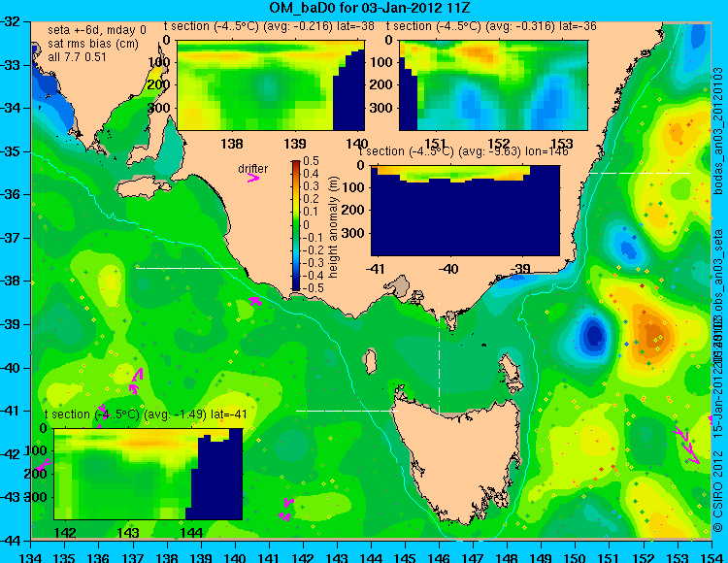The width and height of the screenshot is (728, 563).
Task: Click the 150 longitude tick on the bottom axis
Action: pyautogui.click(x=576, y=557)
